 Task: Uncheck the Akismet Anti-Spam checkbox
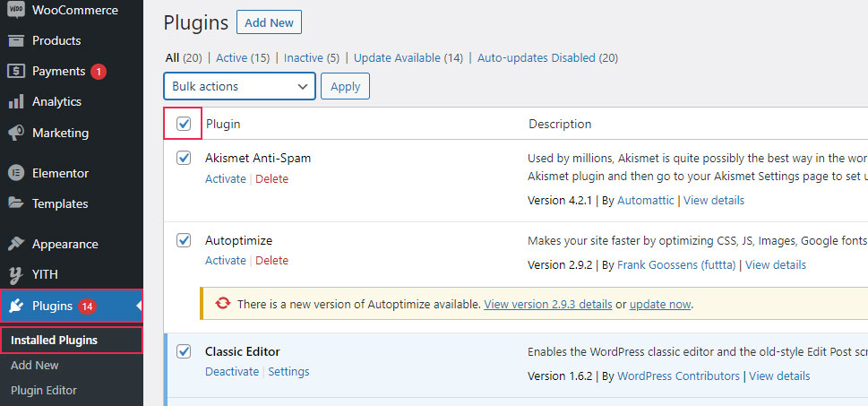pyautogui.click(x=184, y=158)
